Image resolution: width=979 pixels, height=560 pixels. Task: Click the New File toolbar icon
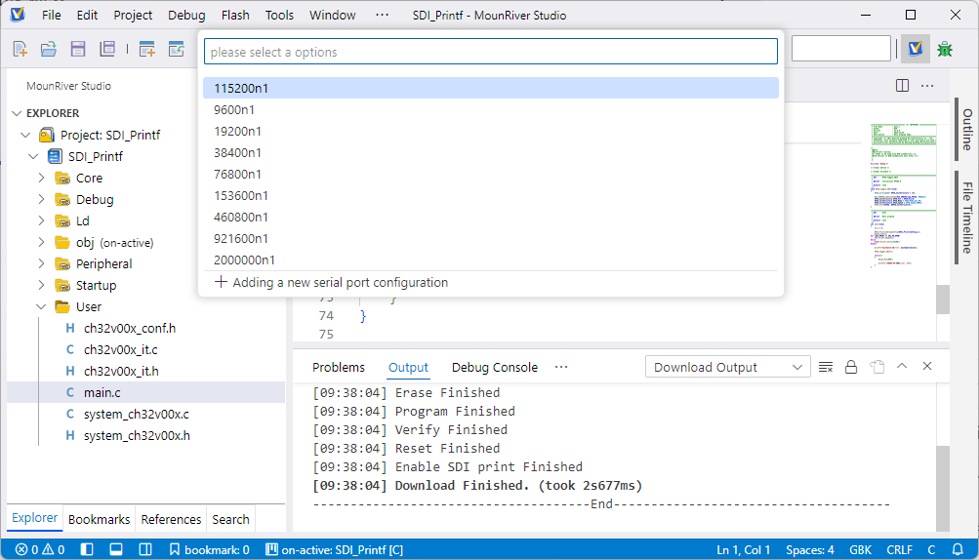pyautogui.click(x=20, y=49)
